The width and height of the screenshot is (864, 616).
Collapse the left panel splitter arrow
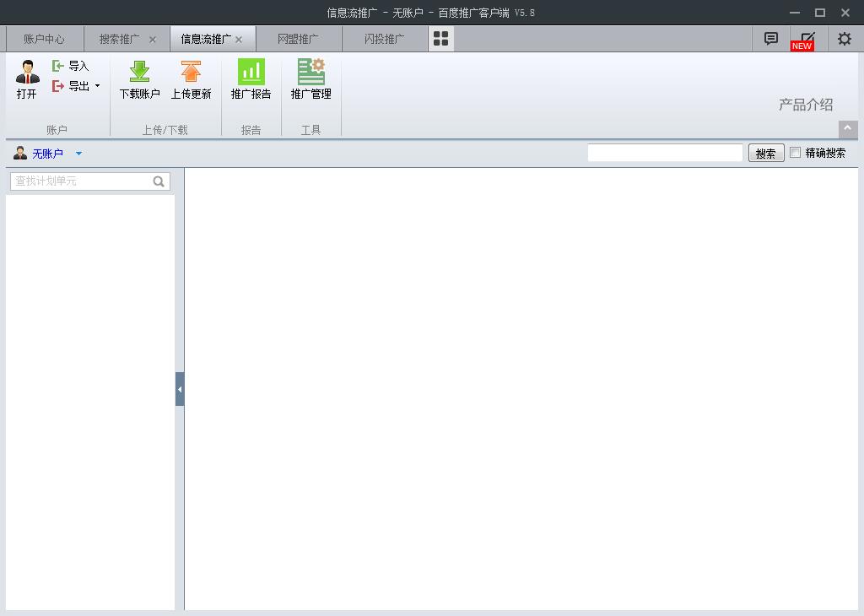180,389
